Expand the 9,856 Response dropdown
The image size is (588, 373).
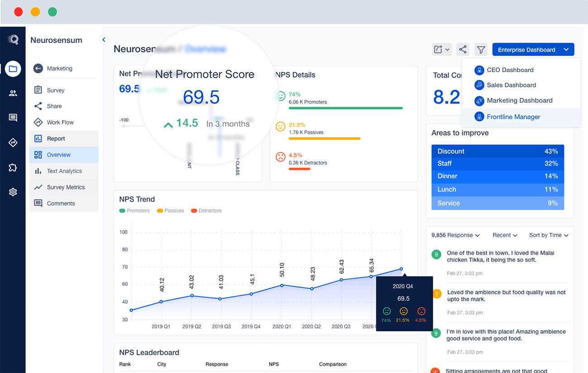tap(455, 235)
